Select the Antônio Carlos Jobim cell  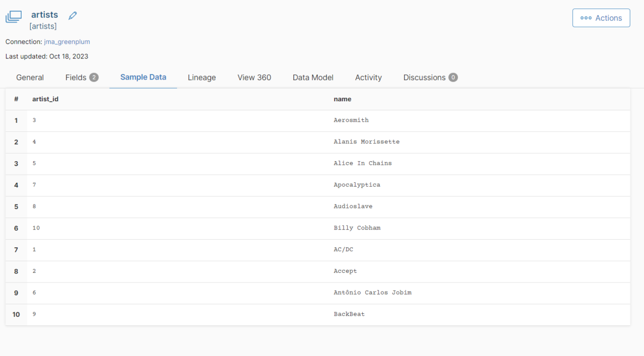[x=372, y=293]
